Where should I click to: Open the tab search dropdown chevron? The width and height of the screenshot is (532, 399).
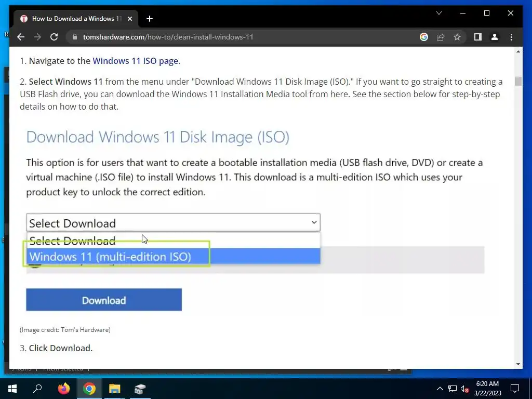pos(438,13)
